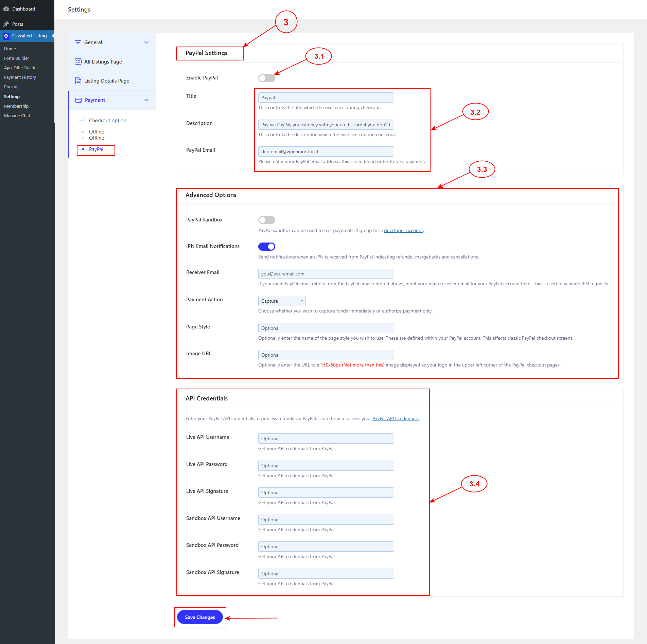Click the General filter icon

point(78,42)
